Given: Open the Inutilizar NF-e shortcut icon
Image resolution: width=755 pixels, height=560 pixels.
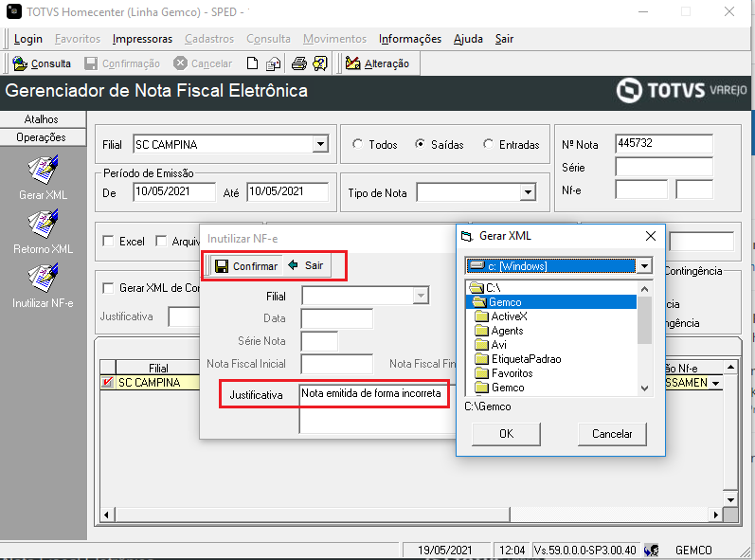Looking at the screenshot, I should point(43,278).
